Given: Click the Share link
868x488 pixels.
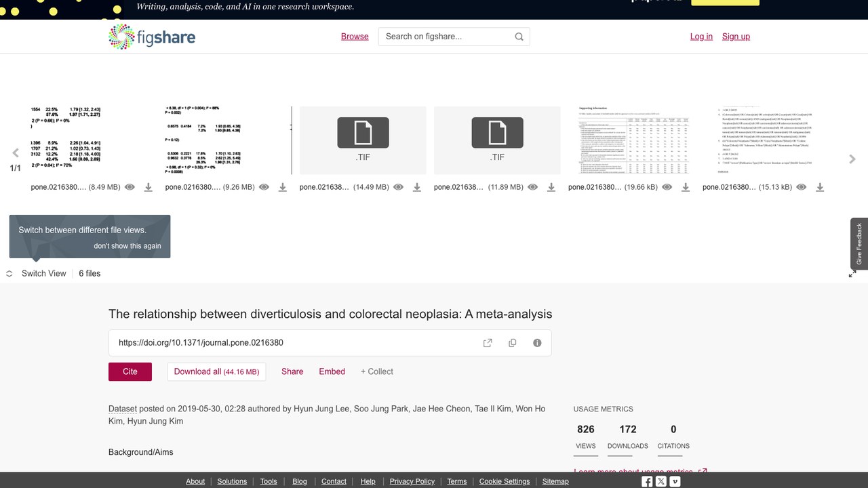Looking at the screenshot, I should (x=292, y=371).
